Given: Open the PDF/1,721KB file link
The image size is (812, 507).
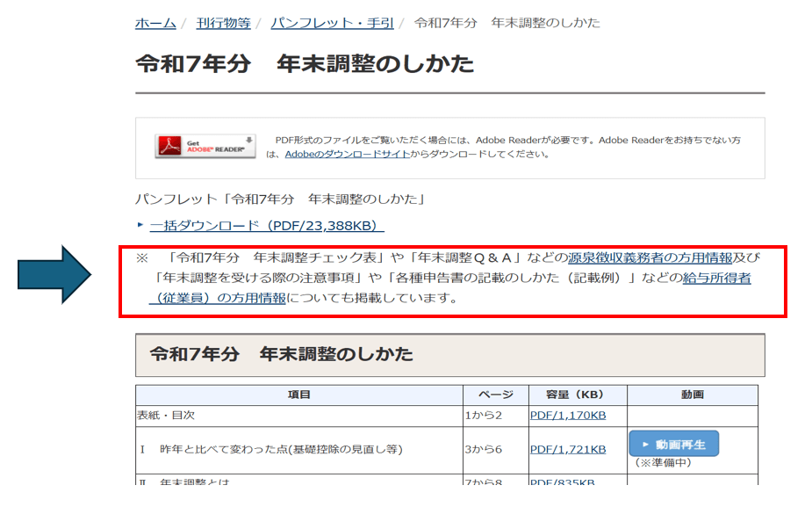Looking at the screenshot, I should pos(567,449).
